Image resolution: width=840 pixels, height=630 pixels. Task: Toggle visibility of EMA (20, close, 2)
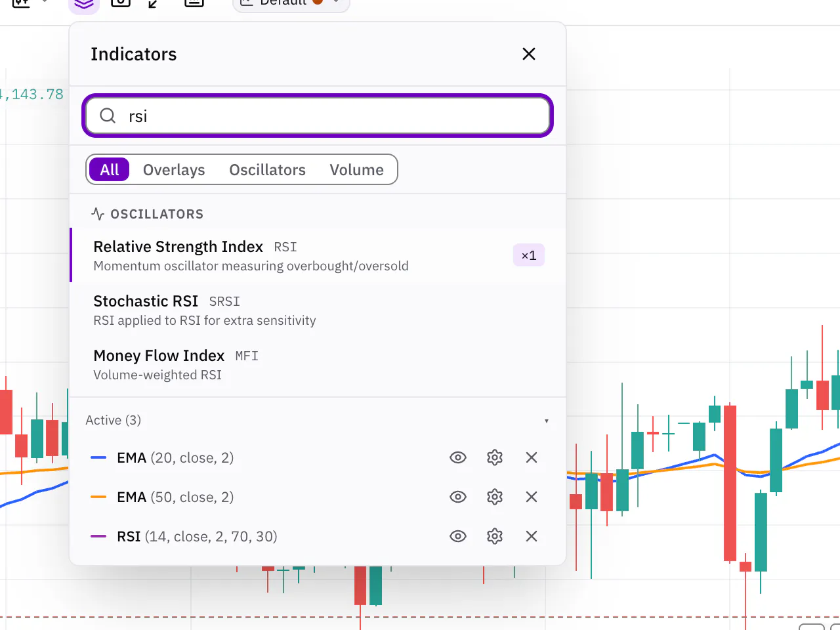pos(458,457)
